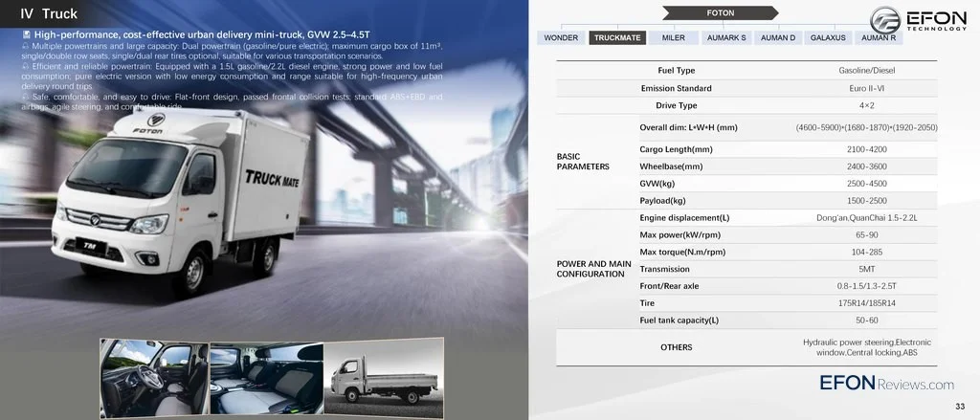Click the 'BASIC PARAMETERS' group heading
The width and height of the screenshot is (980, 420).
[x=583, y=162]
